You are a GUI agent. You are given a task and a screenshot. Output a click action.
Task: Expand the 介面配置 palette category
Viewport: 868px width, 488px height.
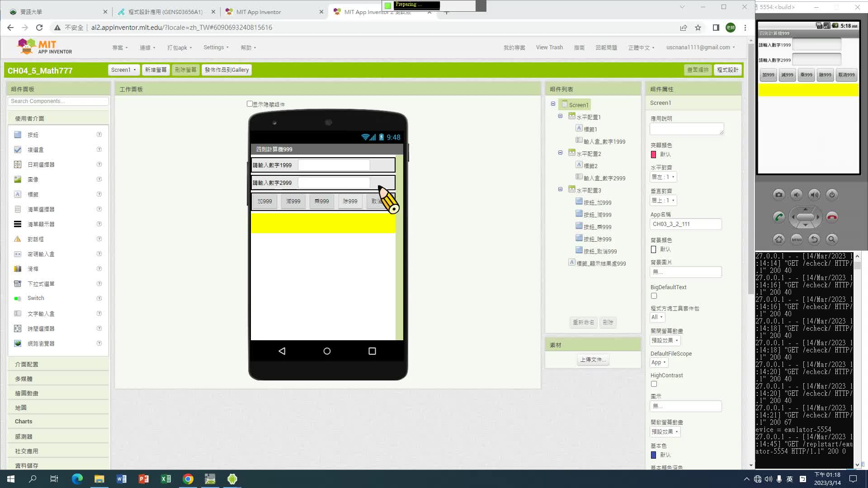(x=58, y=364)
